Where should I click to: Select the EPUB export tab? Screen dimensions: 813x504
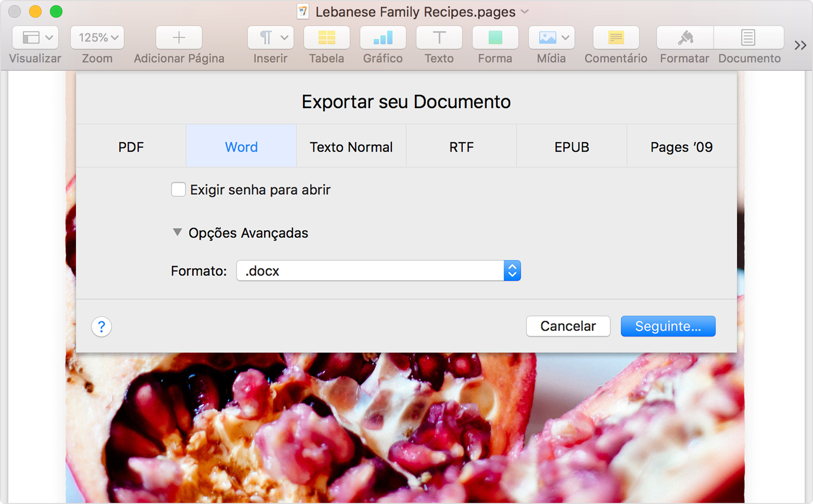pos(572,146)
